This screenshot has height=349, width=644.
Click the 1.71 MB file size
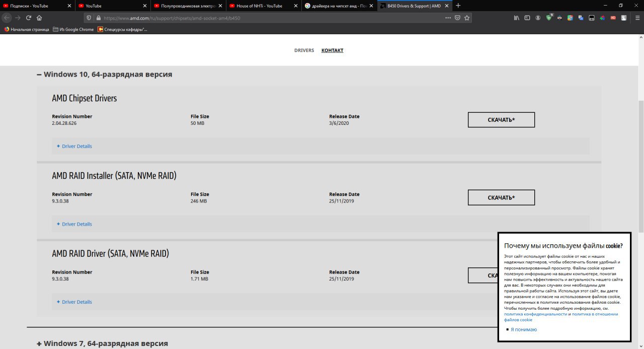point(199,279)
